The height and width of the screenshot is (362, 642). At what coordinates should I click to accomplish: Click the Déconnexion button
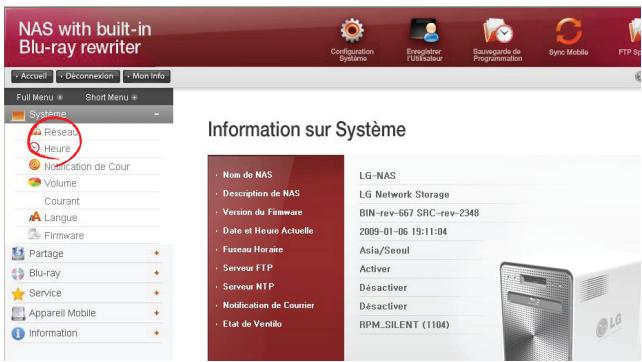(x=88, y=76)
